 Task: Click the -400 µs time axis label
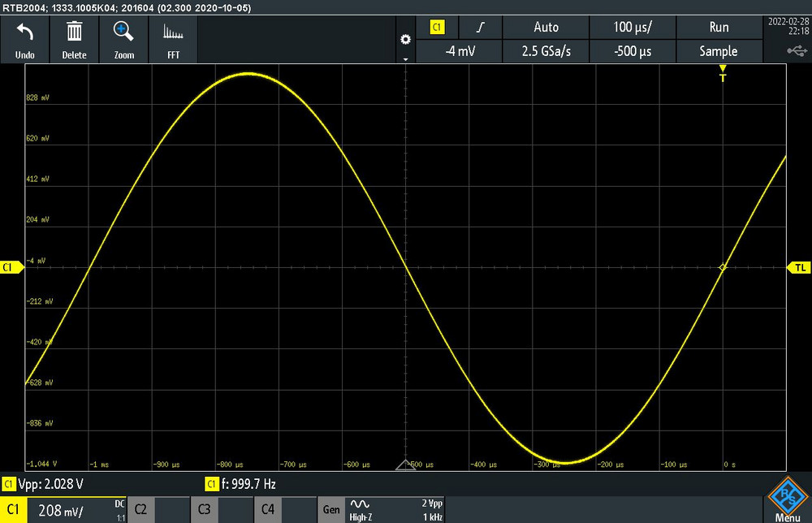484,465
